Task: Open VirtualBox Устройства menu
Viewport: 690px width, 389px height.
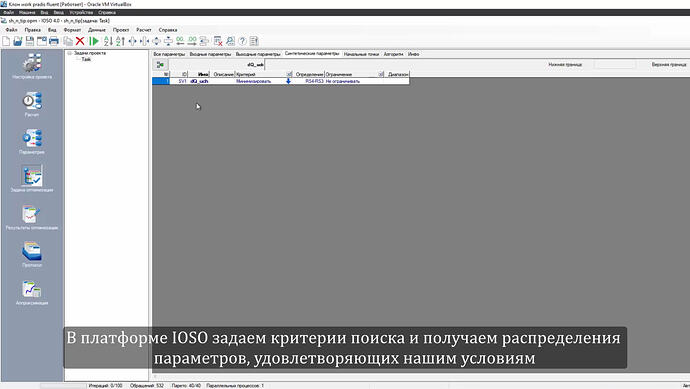Action: coord(81,12)
